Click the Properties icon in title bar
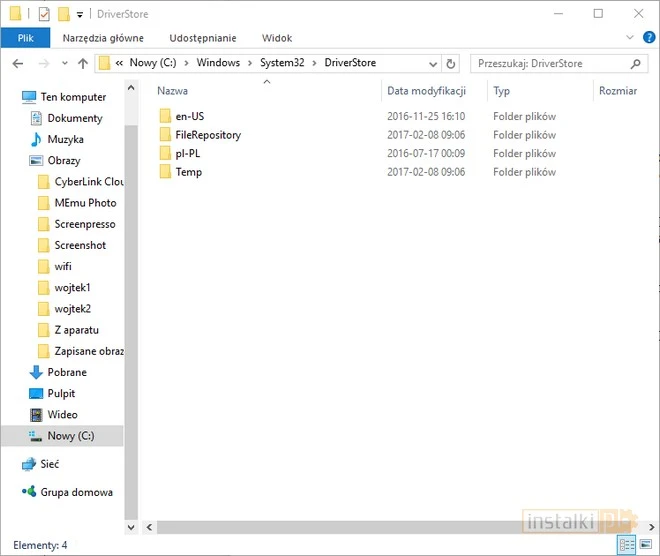Screen dimensions: 660x556 point(42,14)
